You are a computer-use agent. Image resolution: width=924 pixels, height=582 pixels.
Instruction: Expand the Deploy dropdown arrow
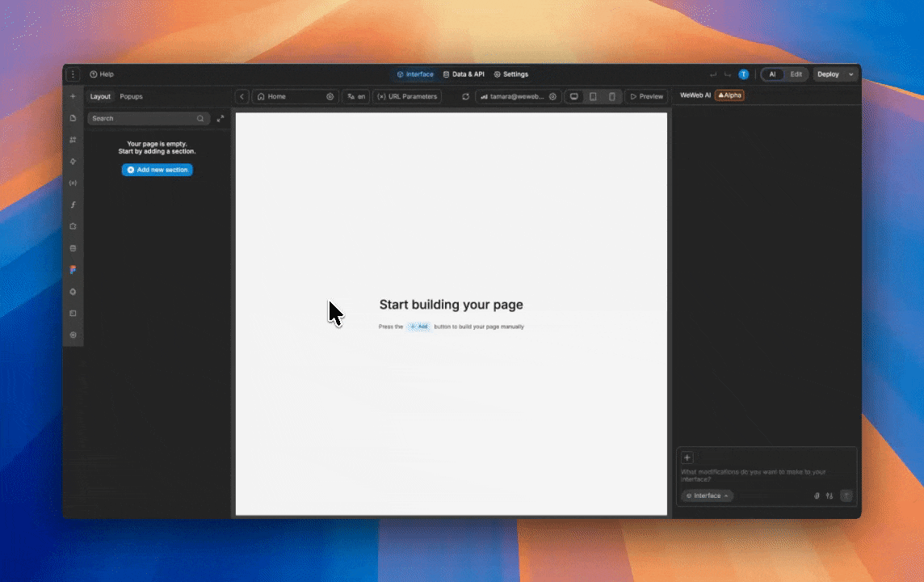point(851,74)
